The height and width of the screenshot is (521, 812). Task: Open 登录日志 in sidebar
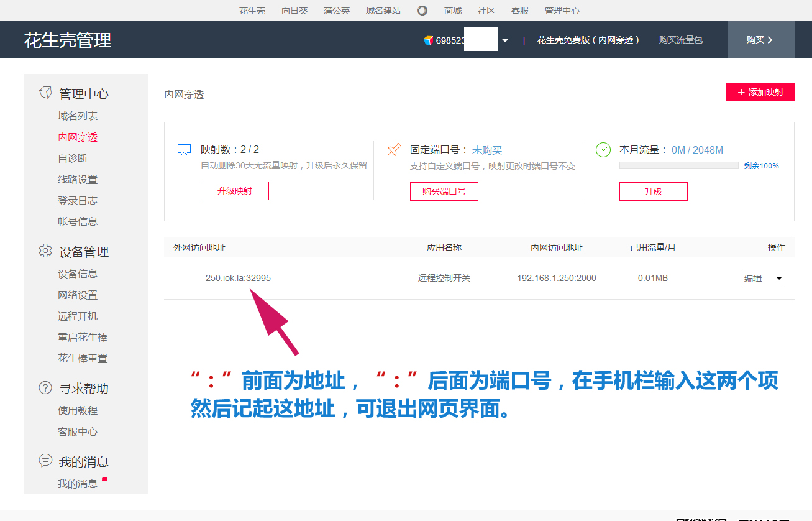point(78,201)
